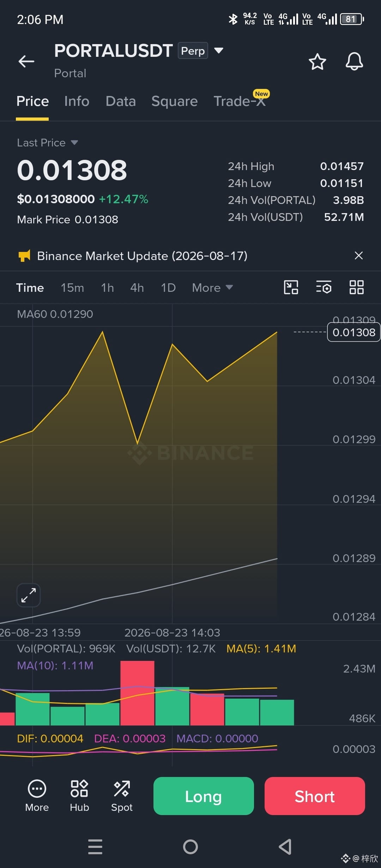
Task: Select the 1h chart interval
Action: [x=107, y=288]
